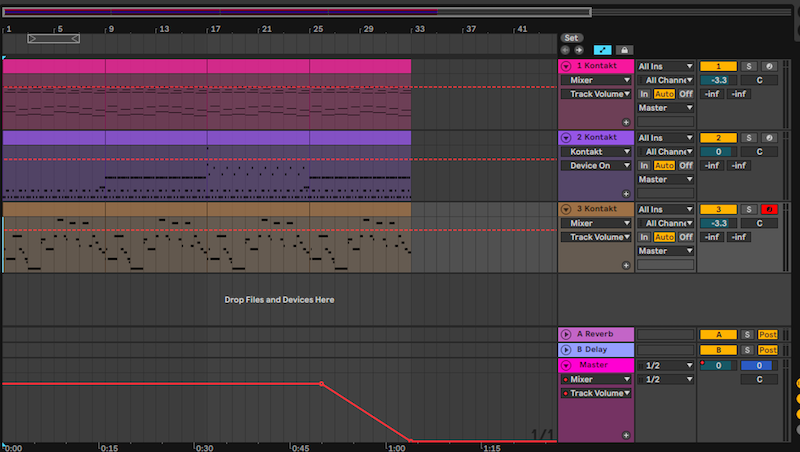Click the lock envelopes icon
The height and width of the screenshot is (452, 800).
click(x=624, y=49)
